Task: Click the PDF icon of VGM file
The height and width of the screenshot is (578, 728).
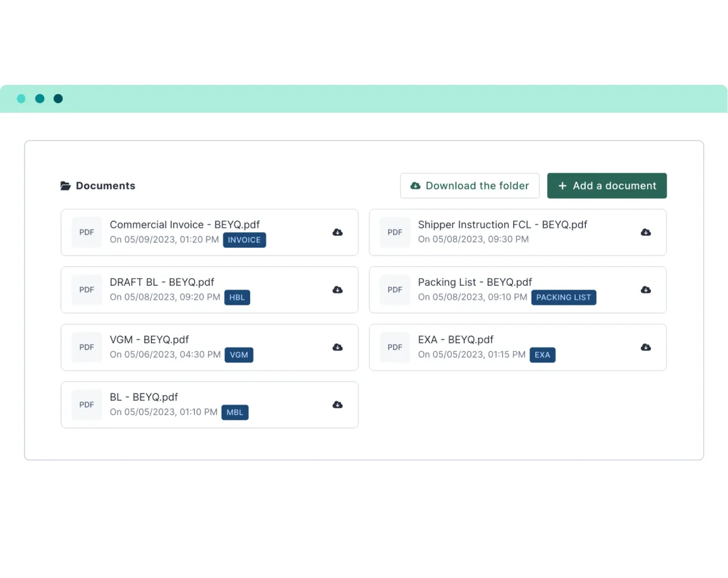Action: [87, 348]
